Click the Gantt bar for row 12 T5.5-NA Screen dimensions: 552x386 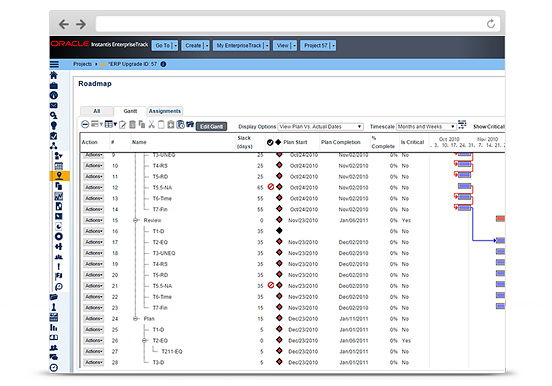(x=464, y=186)
